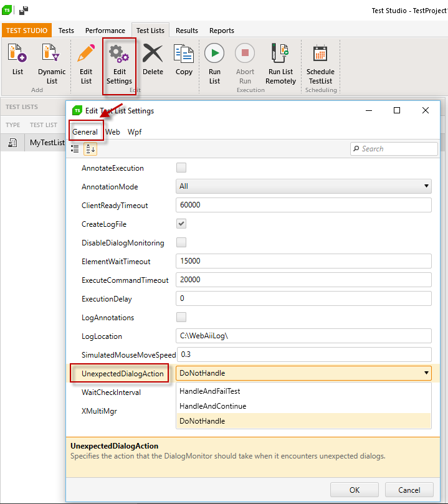Minimize Edit Test List Settings dialog
The height and width of the screenshot is (504, 448).
pos(369,110)
